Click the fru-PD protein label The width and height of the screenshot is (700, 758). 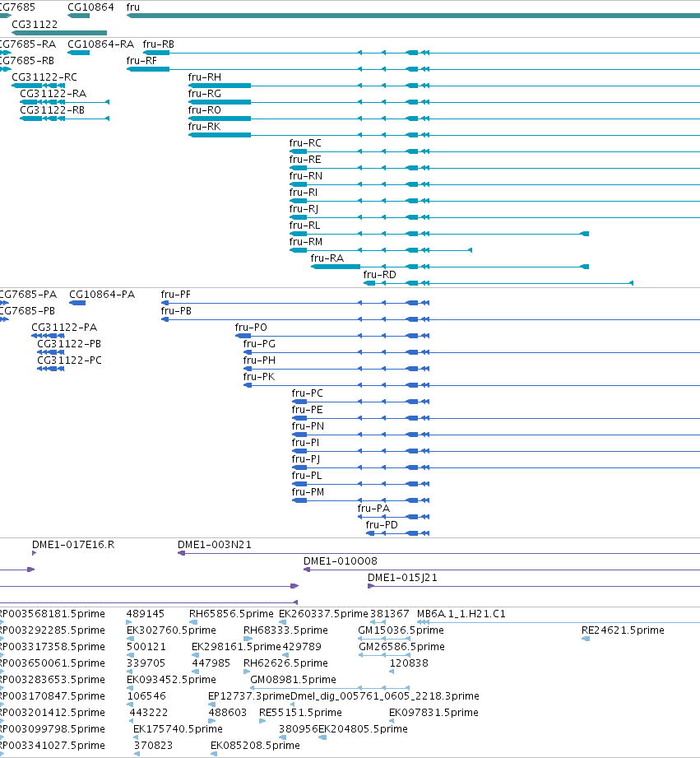point(382,525)
